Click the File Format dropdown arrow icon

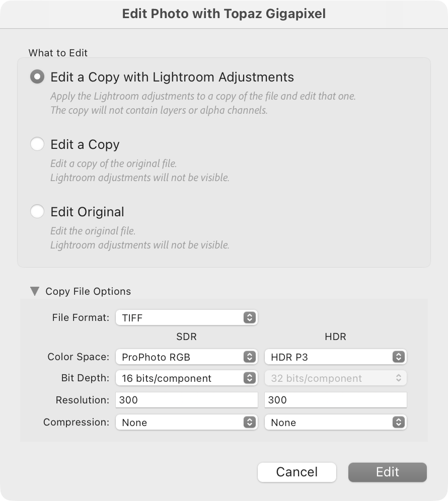(250, 317)
